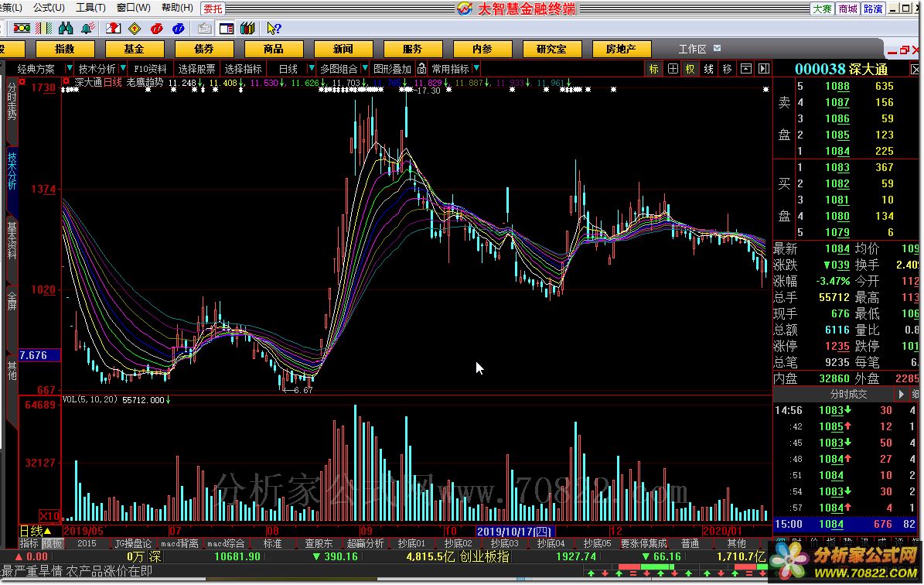Click the striped color bars toolbar icon

43,28
